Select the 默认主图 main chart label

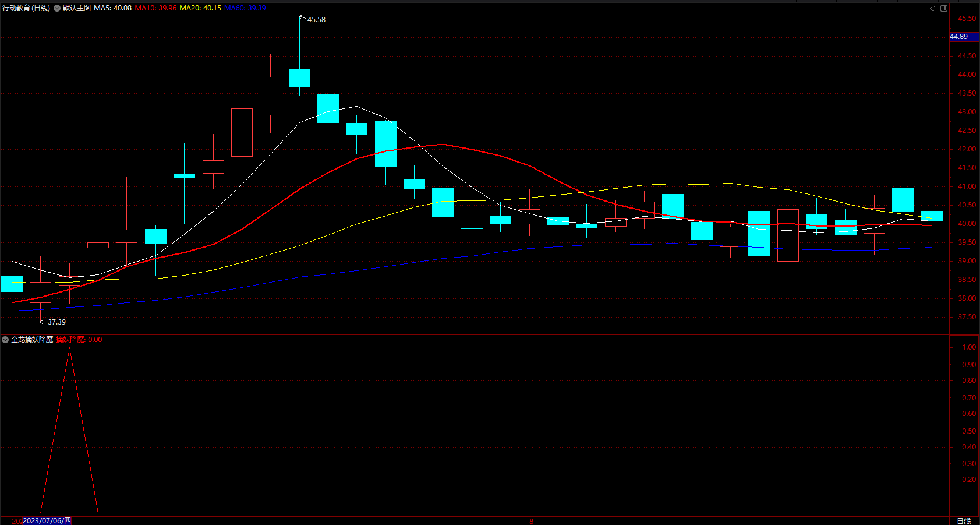[77, 8]
